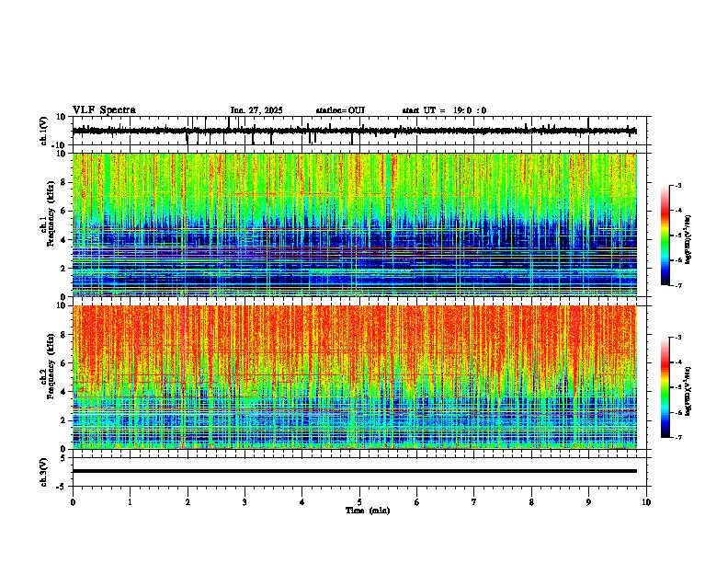
Task: Click the "4" kHz tick on ch.1 spectrogram
Action: click(x=63, y=240)
